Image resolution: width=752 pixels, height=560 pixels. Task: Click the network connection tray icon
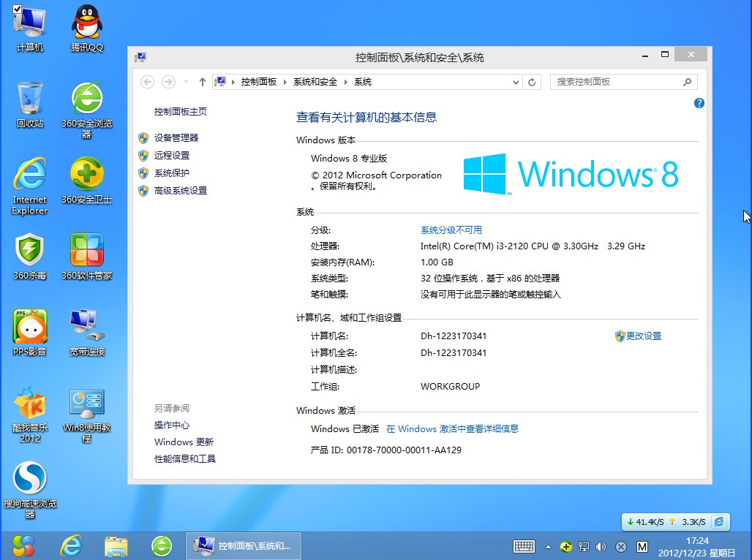click(x=583, y=547)
